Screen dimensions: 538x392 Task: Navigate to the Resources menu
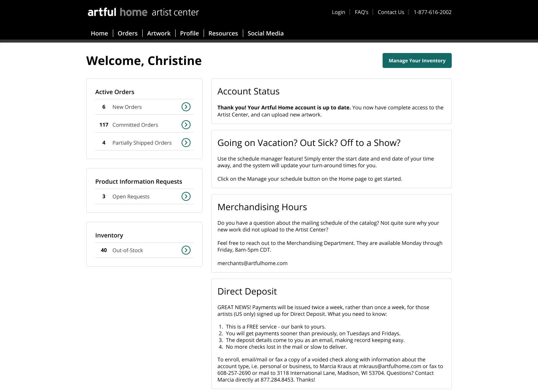coord(223,33)
